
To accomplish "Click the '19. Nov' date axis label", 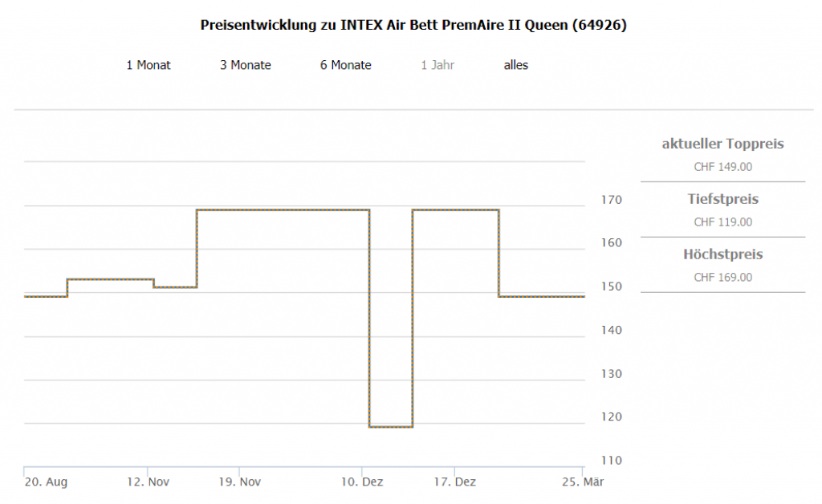I will coord(241,482).
